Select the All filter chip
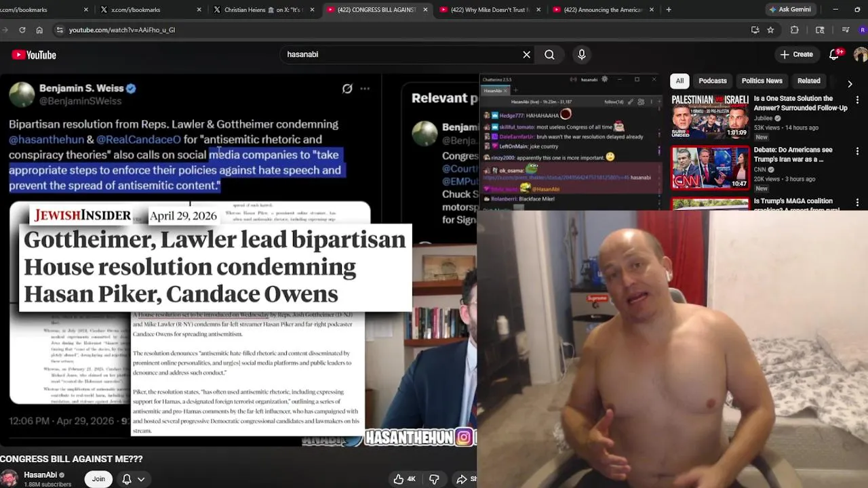 point(679,81)
